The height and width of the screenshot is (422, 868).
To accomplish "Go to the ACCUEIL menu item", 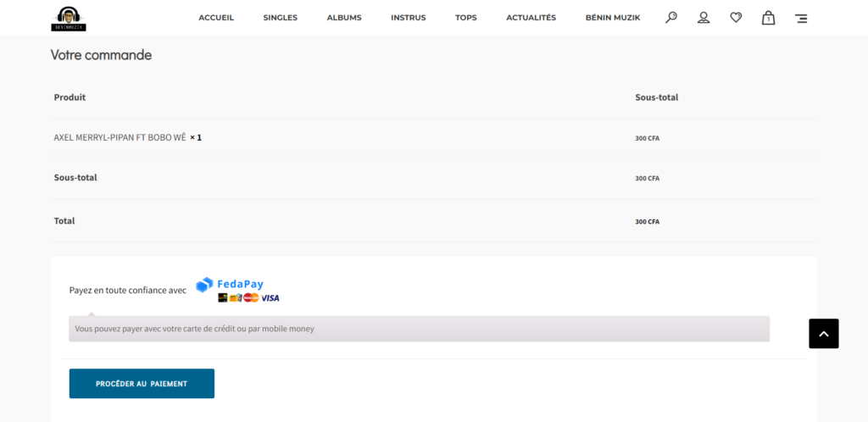I will point(216,18).
